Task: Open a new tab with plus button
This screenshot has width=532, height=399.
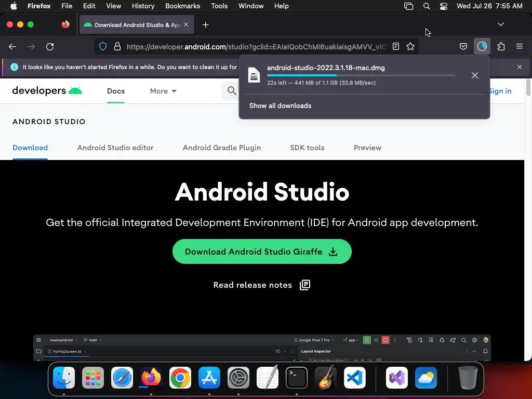Action: tap(205, 25)
